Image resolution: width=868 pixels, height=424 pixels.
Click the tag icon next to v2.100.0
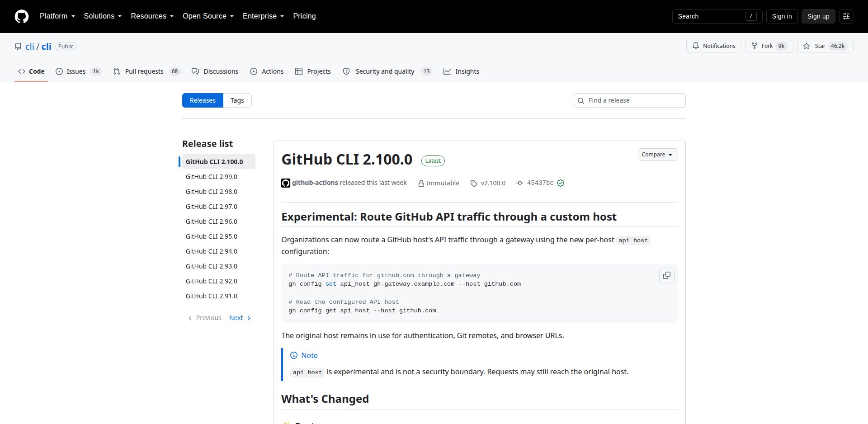(474, 183)
